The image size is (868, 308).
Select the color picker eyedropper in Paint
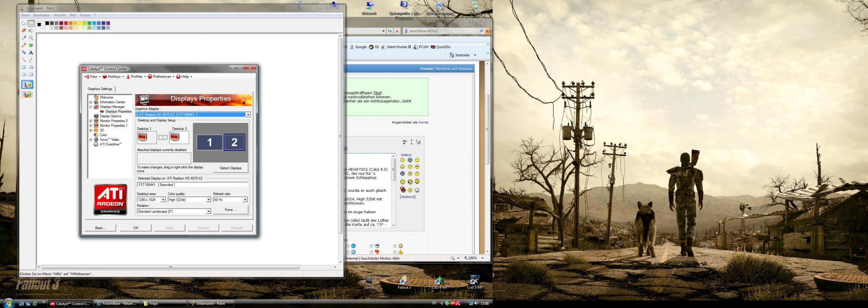(24, 38)
